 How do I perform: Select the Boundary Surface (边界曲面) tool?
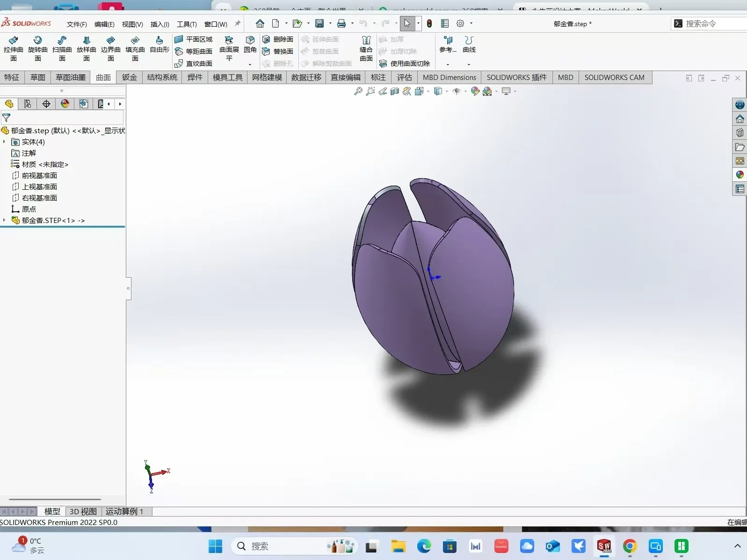110,49
